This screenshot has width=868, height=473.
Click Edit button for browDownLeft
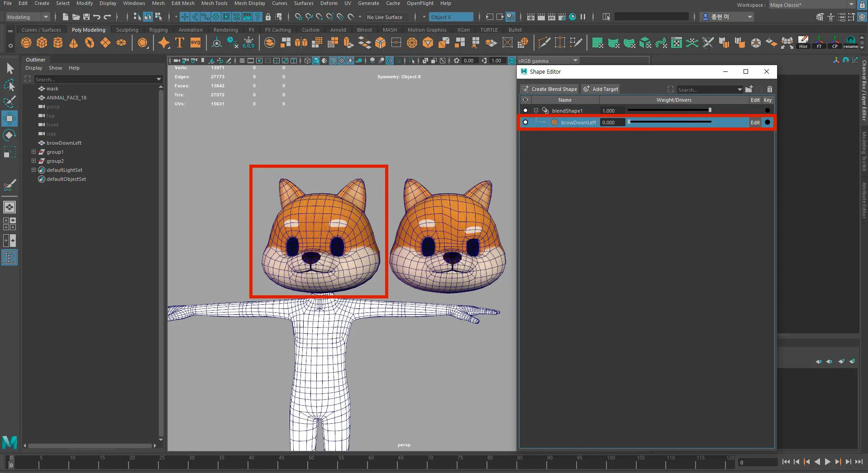pyautogui.click(x=755, y=122)
